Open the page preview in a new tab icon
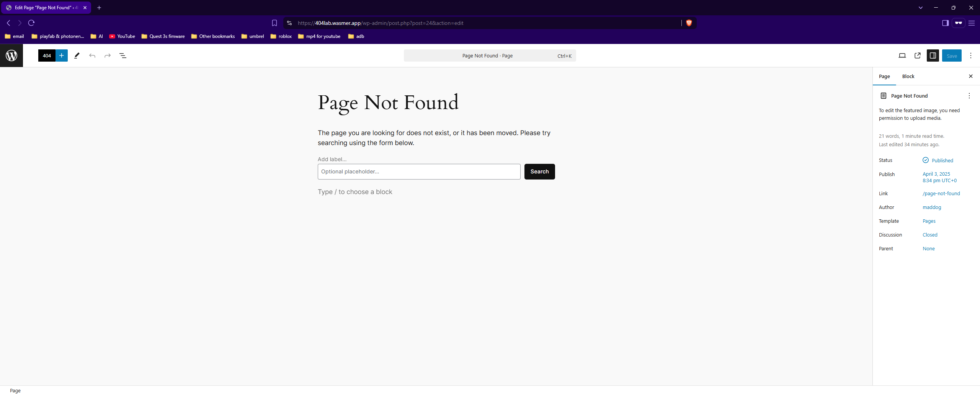Image resolution: width=980 pixels, height=395 pixels. pos(918,55)
